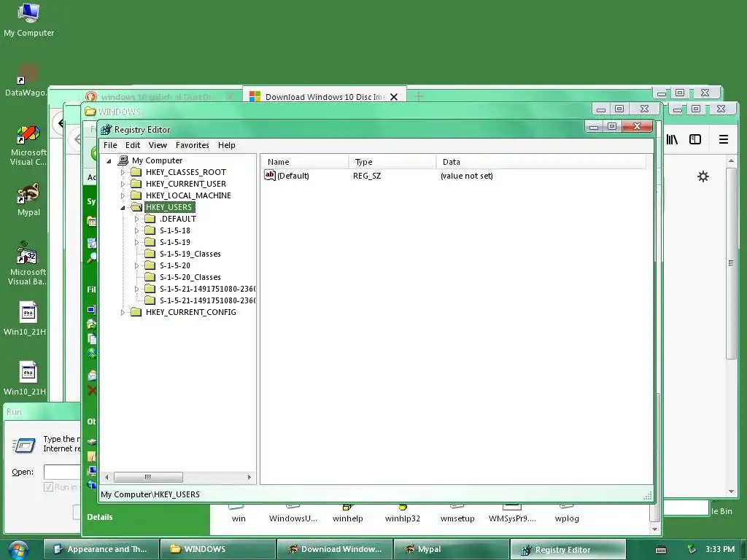747x560 pixels.
Task: Open the Favorites menu in Registry Editor
Action: coord(193,145)
